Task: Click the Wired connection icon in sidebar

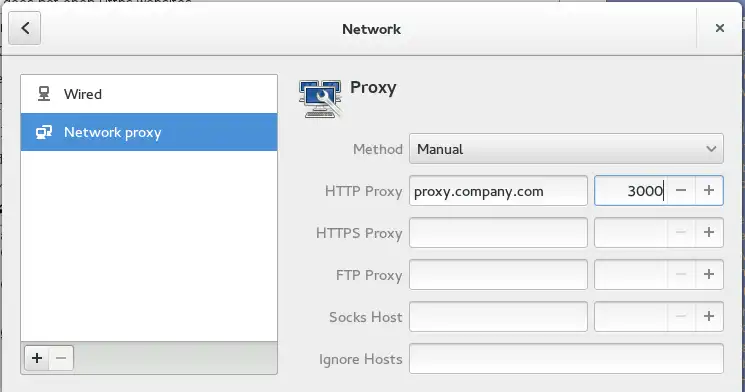Action: click(44, 94)
